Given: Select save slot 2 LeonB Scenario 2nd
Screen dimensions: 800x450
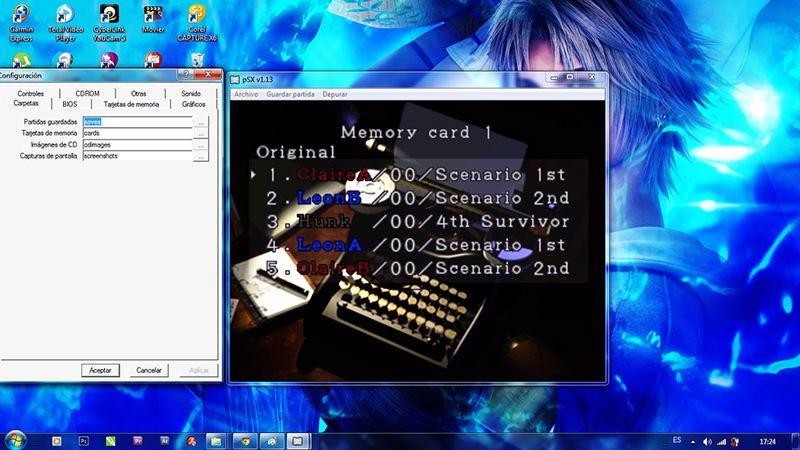Looking at the screenshot, I should click(417, 198).
